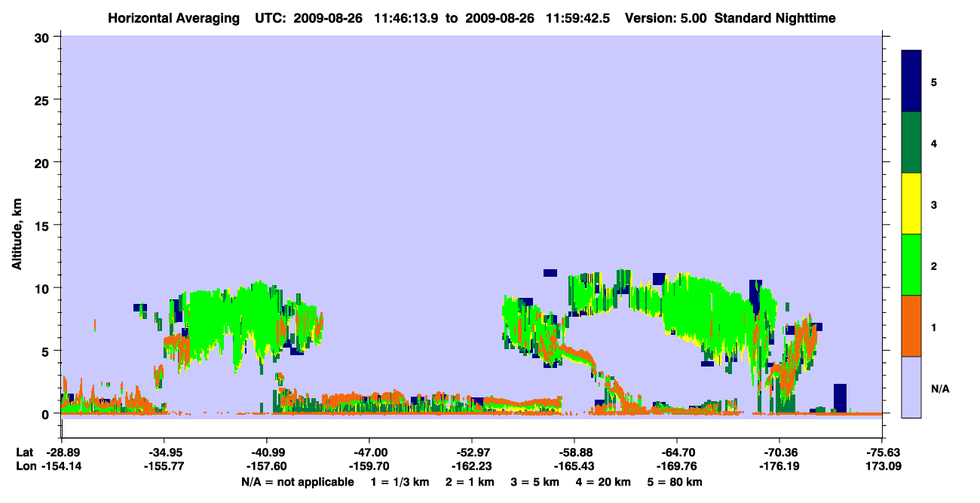
Task: Click the orange colorbar segment 1
Action: [911, 326]
